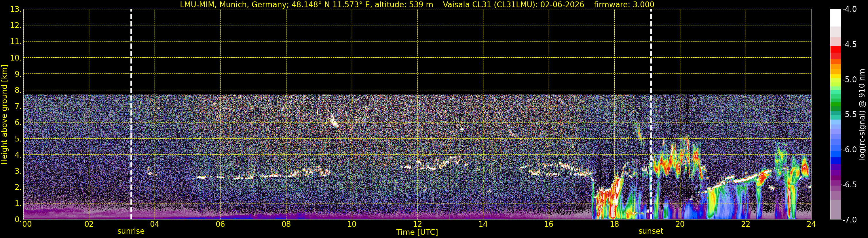Click the 12 tick on the time axis
The height and width of the screenshot is (238, 868).
point(417,224)
